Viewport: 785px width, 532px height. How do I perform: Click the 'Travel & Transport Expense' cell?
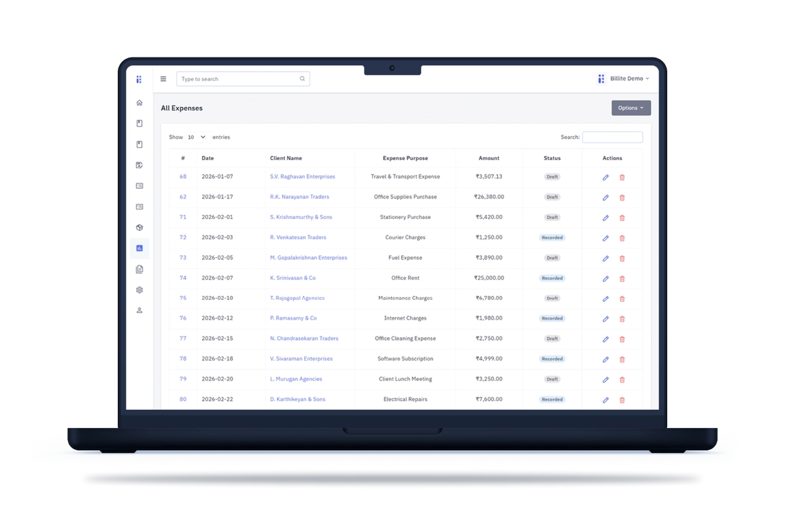(406, 176)
